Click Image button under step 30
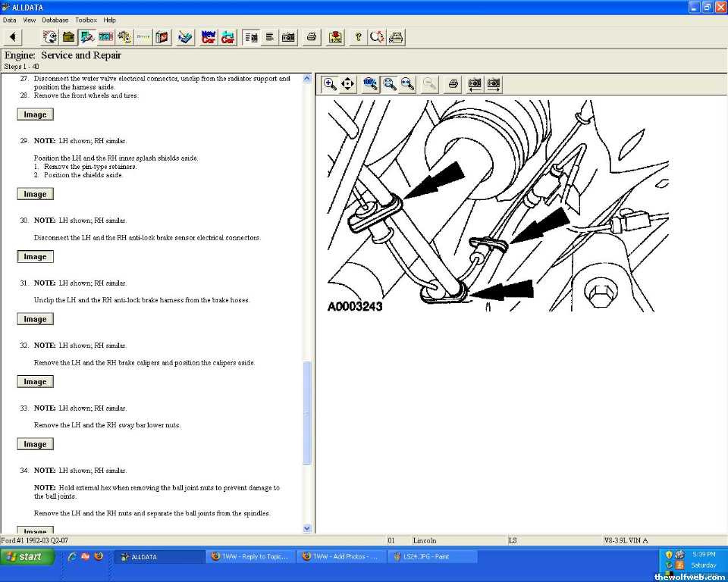The image size is (728, 582). click(35, 257)
